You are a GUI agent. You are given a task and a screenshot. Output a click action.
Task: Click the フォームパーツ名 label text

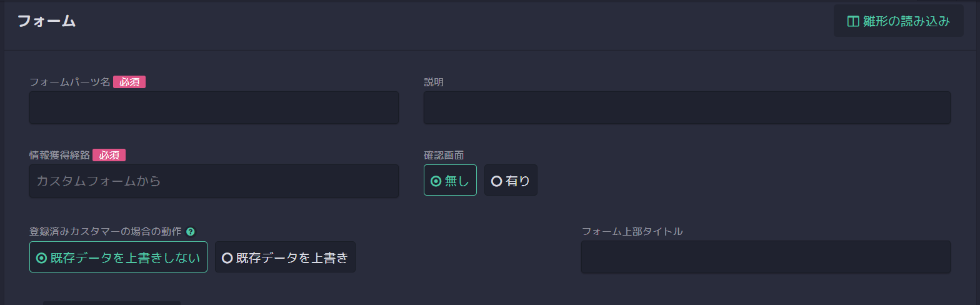(x=70, y=82)
